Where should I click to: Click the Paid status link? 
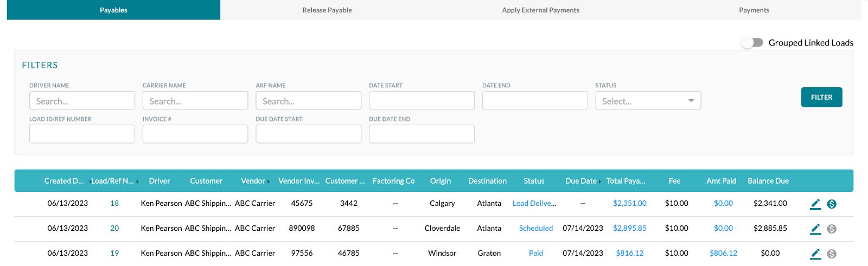coord(536,253)
